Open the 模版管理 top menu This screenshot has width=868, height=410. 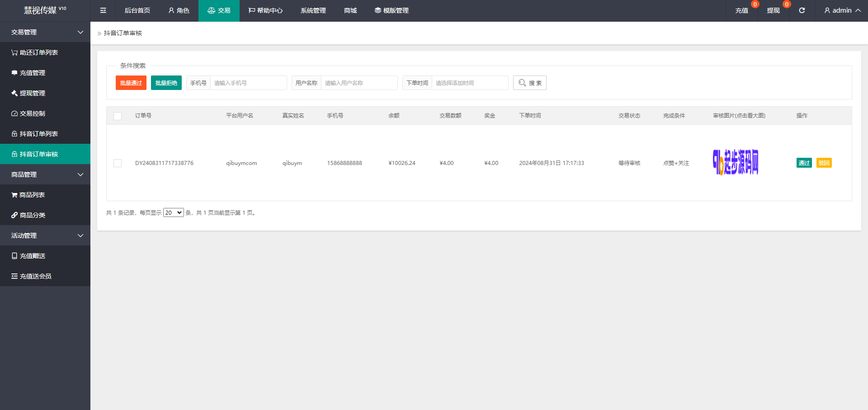coord(392,10)
